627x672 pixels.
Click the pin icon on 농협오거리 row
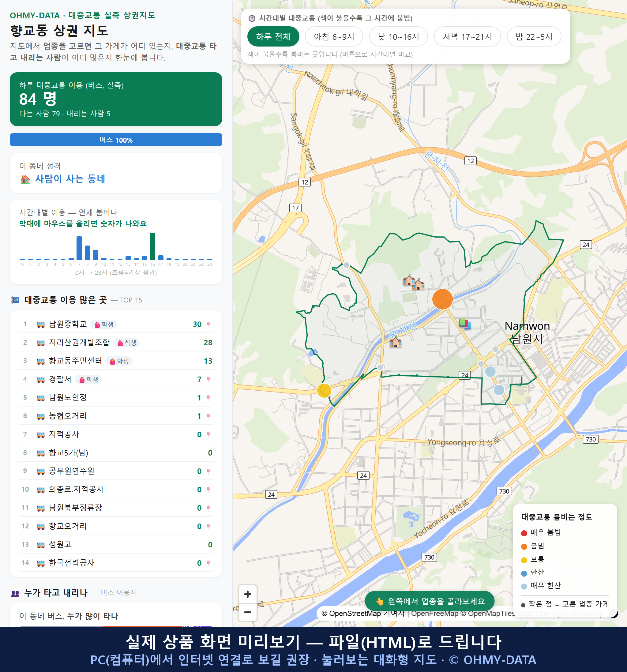point(208,416)
